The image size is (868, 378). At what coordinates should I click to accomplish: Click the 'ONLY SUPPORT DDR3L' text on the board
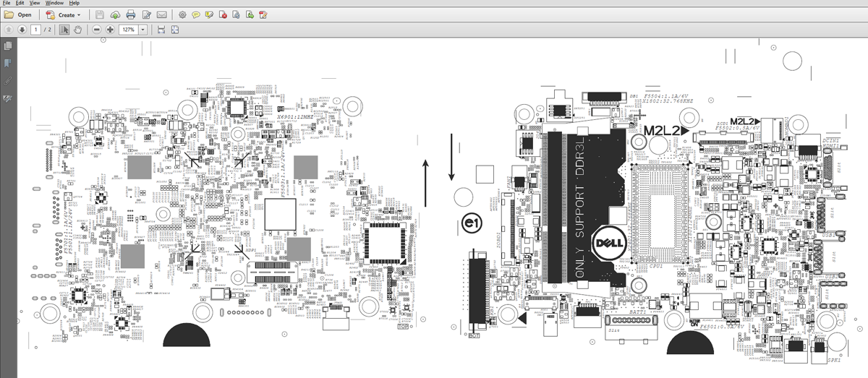coord(579,206)
